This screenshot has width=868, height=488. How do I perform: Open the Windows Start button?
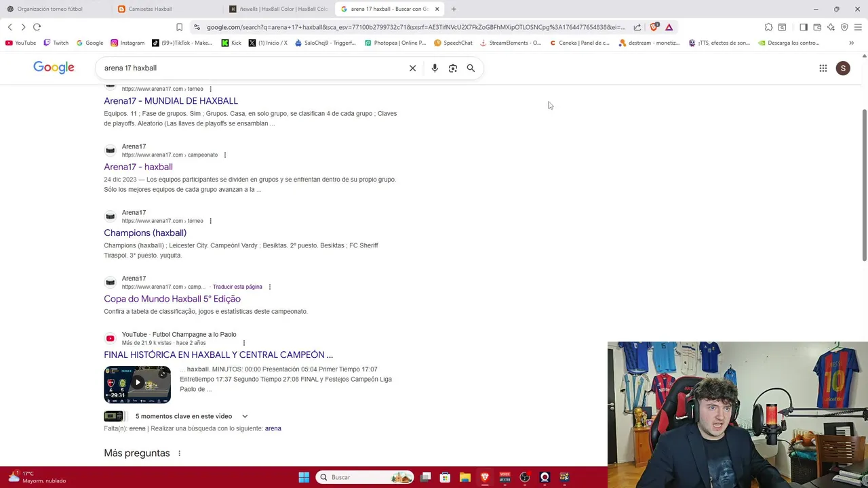(304, 477)
